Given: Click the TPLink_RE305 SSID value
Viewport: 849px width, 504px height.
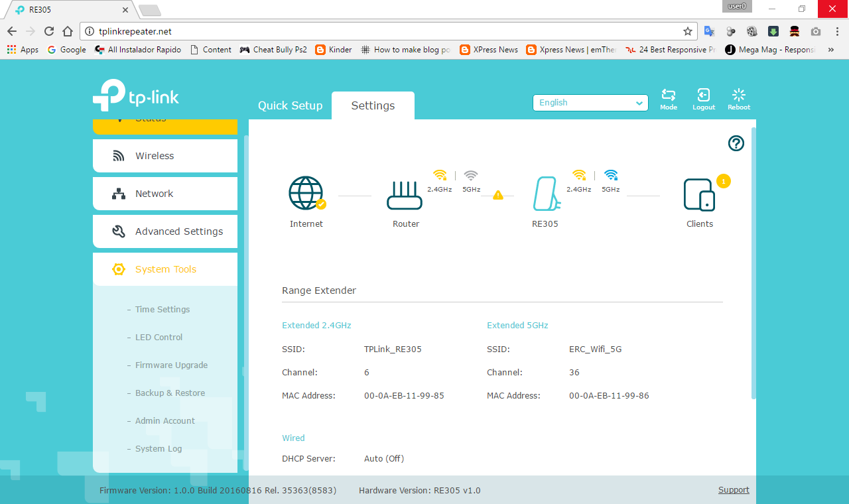Looking at the screenshot, I should click(x=393, y=349).
